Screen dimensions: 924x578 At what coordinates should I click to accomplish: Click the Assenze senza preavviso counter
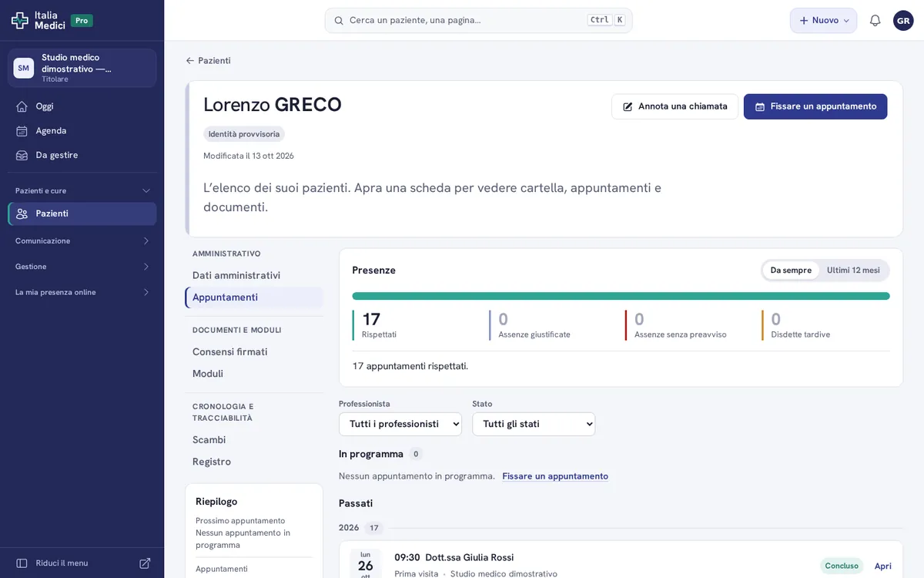tap(688, 325)
